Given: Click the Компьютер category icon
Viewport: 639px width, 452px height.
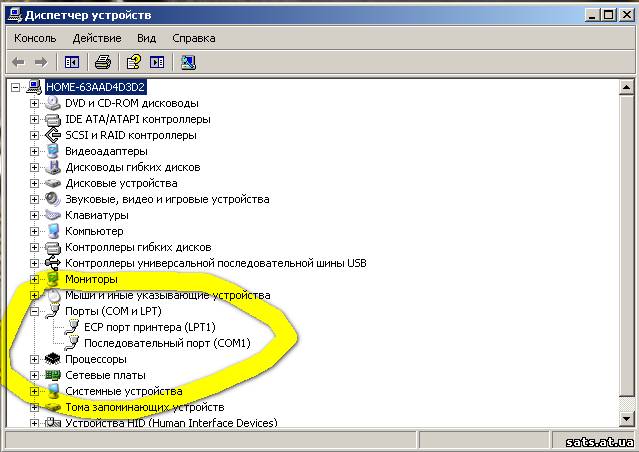Looking at the screenshot, I should [53, 231].
